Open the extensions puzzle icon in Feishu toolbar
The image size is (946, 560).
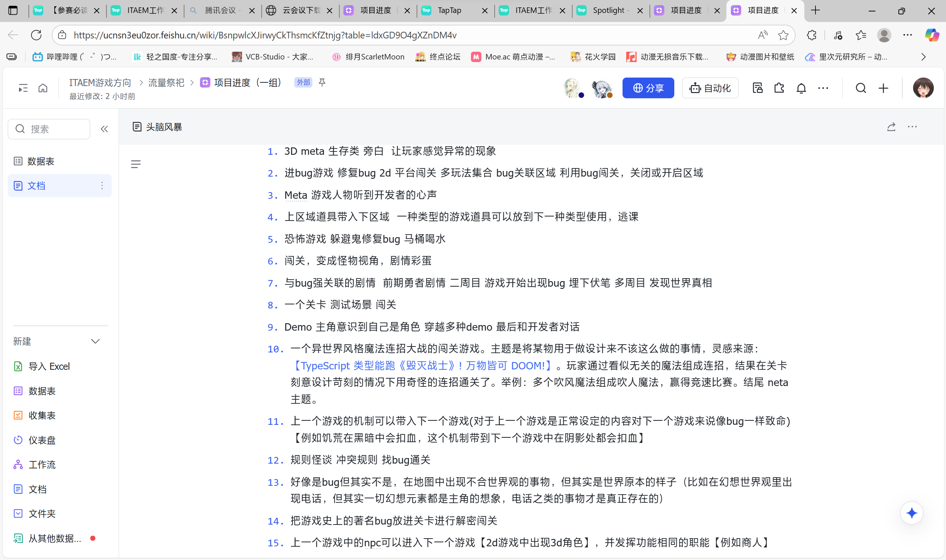(779, 88)
